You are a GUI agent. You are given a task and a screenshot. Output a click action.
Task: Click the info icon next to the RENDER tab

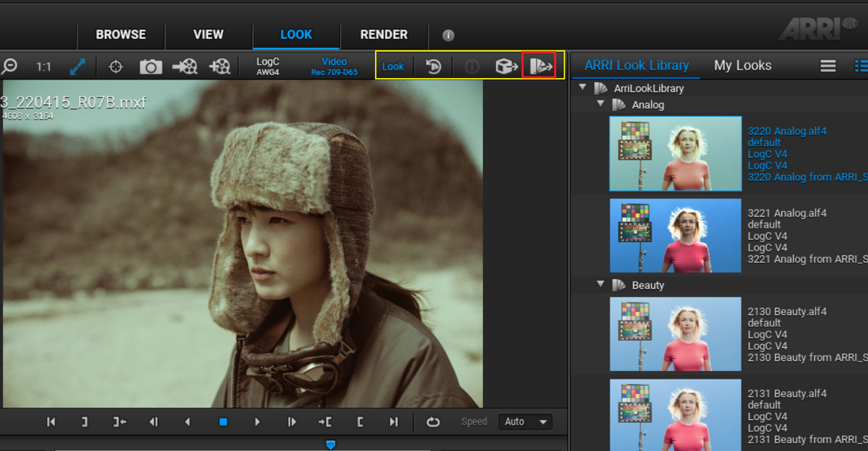(x=448, y=35)
